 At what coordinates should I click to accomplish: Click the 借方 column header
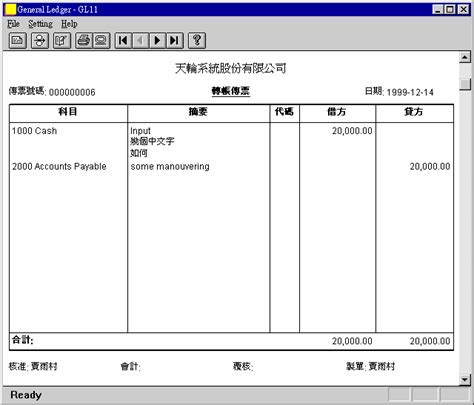[x=337, y=112]
